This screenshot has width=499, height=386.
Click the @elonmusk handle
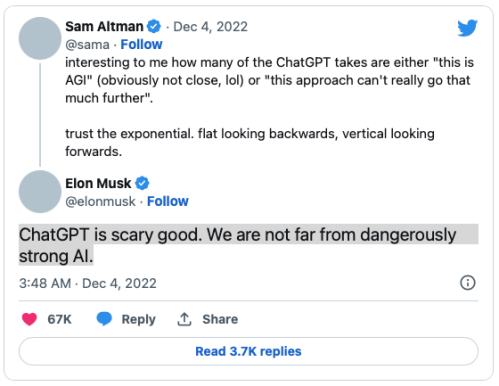click(x=100, y=202)
